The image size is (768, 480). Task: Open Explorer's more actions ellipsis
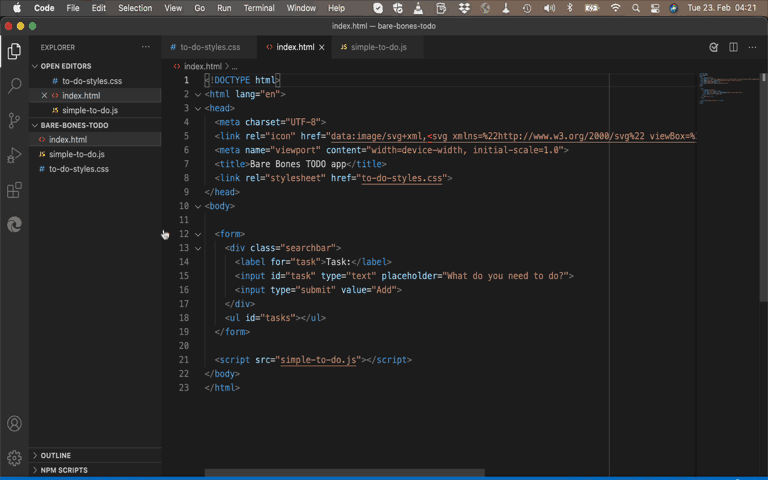coord(146,47)
